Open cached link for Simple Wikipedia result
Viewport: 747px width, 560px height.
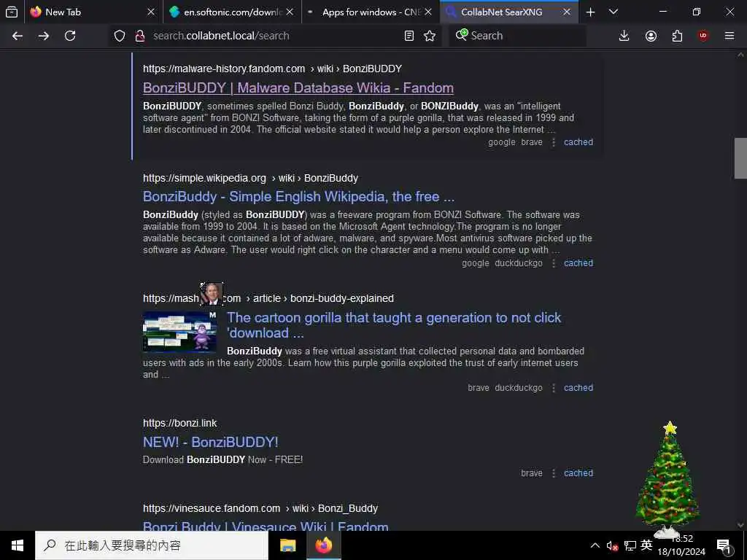pyautogui.click(x=578, y=262)
